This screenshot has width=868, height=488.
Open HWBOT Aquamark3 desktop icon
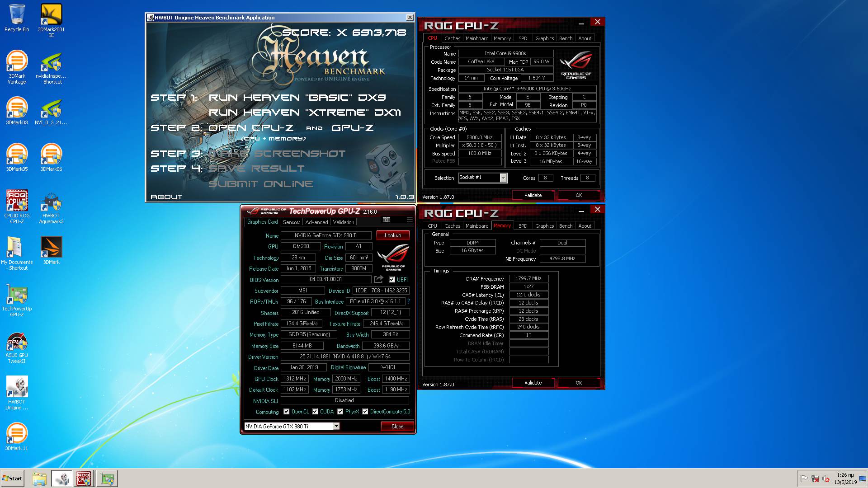click(x=51, y=208)
